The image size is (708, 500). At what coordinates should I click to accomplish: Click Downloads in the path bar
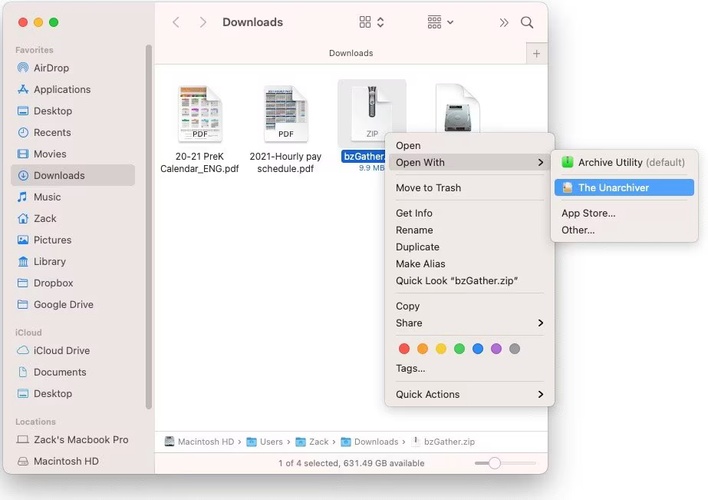point(370,442)
